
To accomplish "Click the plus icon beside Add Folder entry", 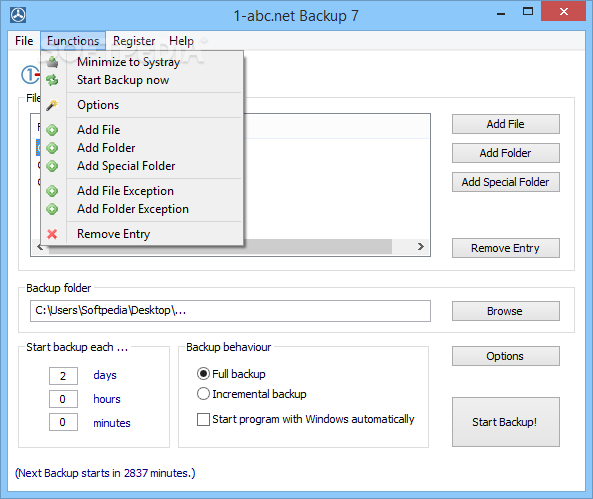I will pyautogui.click(x=52, y=148).
